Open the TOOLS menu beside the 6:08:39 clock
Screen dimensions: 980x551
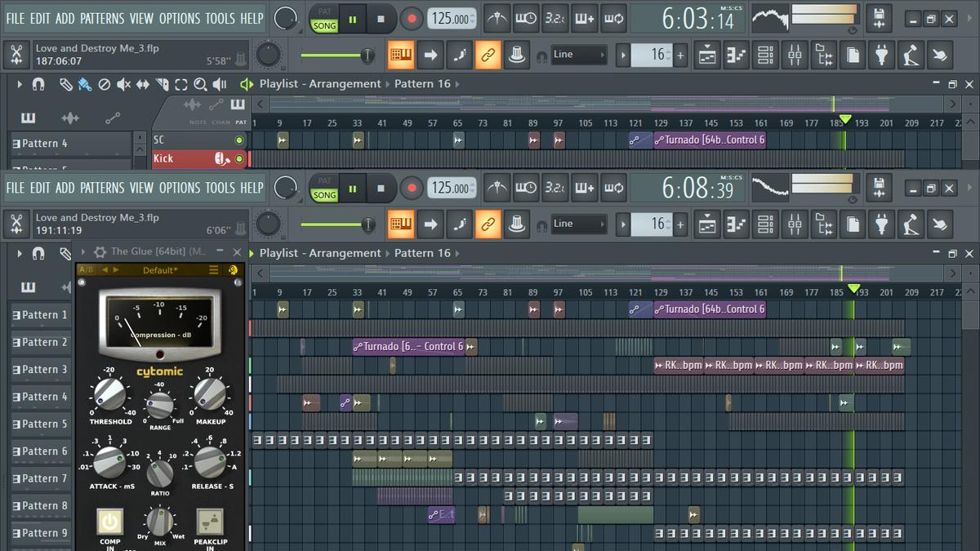[x=220, y=188]
